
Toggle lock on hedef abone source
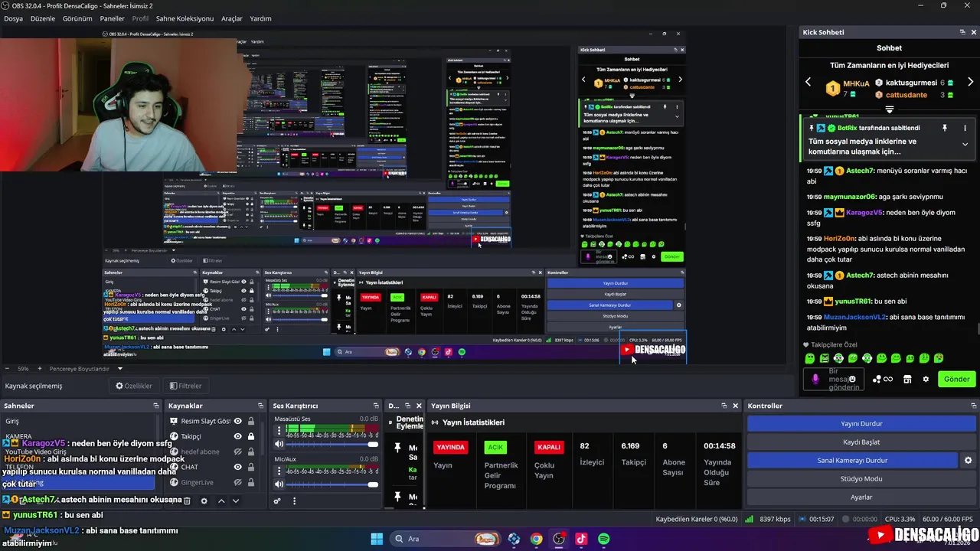pos(251,452)
